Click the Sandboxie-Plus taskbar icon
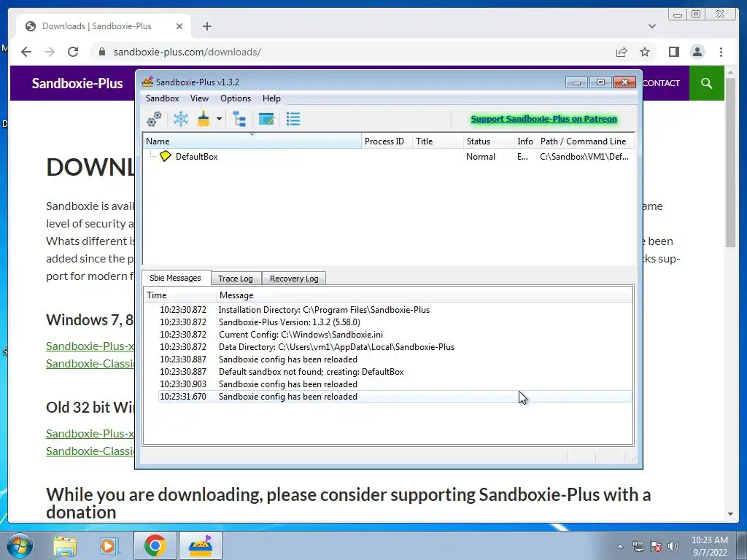Viewport: 747px width, 560px height. (x=201, y=545)
